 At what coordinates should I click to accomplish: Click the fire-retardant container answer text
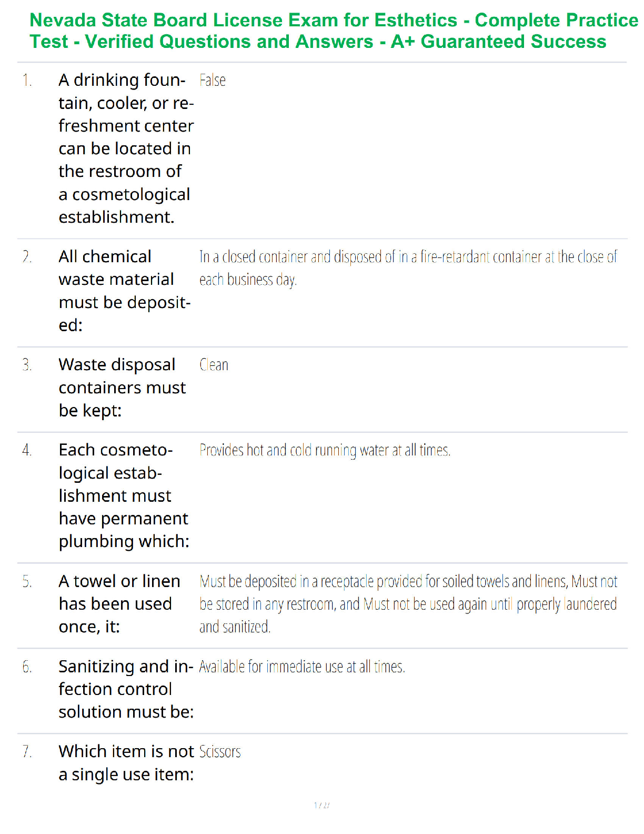(408, 268)
